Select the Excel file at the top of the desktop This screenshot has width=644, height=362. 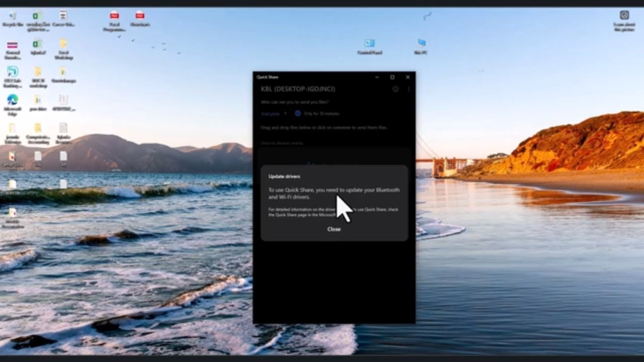click(x=38, y=21)
